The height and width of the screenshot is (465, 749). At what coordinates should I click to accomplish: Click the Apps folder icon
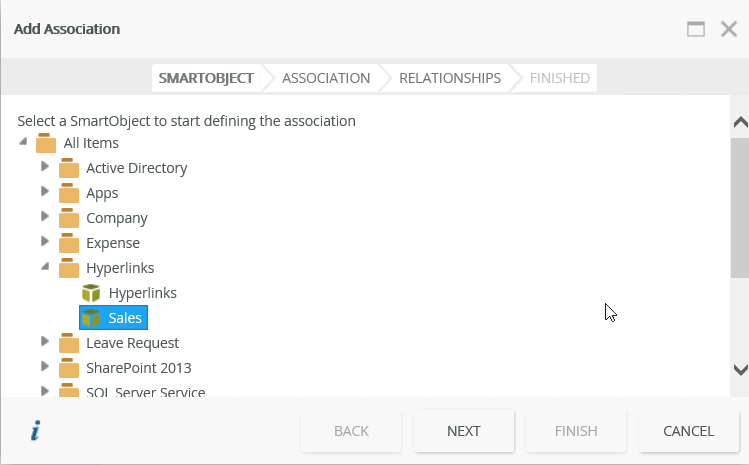coord(69,193)
